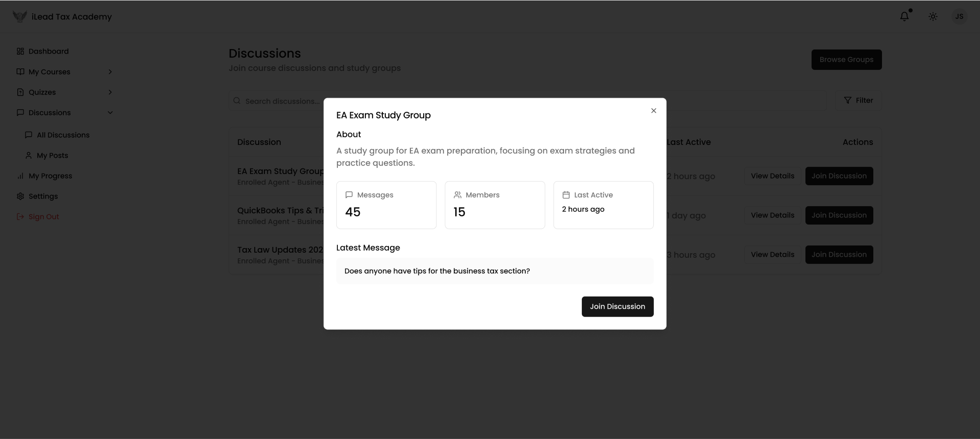Open the JS user avatar menu
Viewport: 980px width, 439px height.
click(x=959, y=16)
